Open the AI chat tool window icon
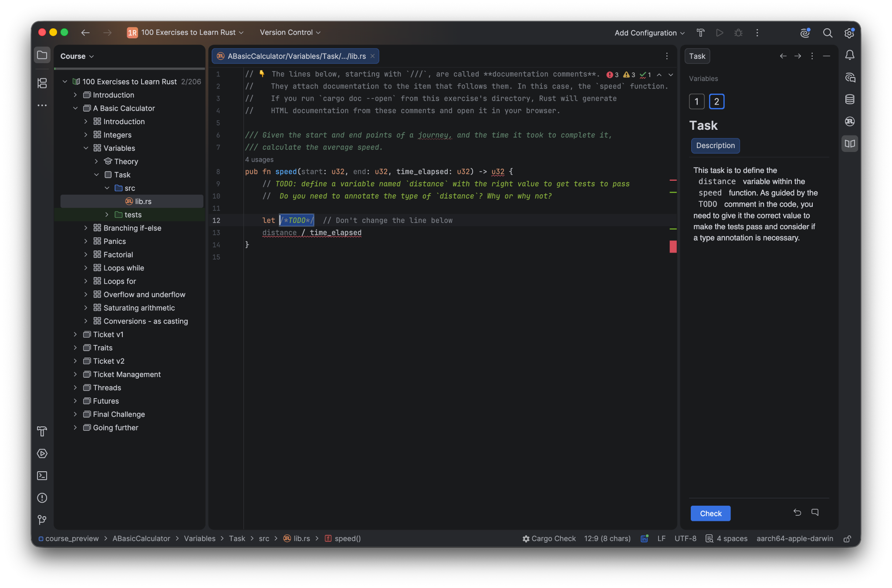 (850, 78)
